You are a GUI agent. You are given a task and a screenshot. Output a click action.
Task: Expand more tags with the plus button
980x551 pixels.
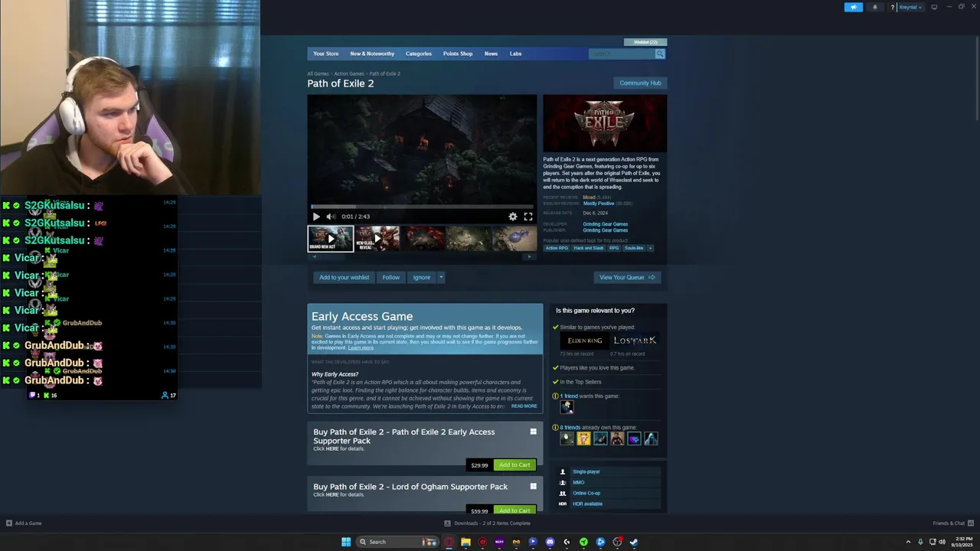click(x=650, y=248)
